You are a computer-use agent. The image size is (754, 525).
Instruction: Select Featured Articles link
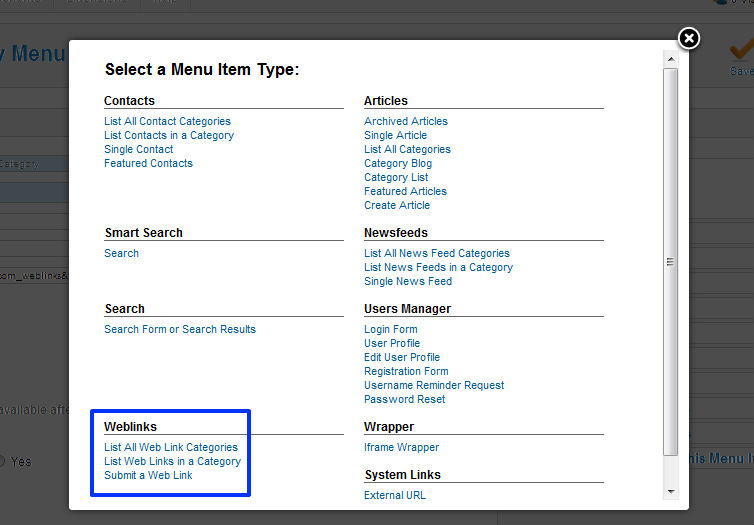(405, 191)
